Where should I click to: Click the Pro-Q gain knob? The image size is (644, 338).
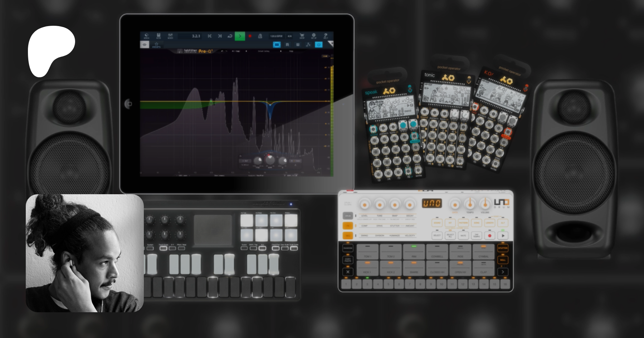[x=270, y=160]
